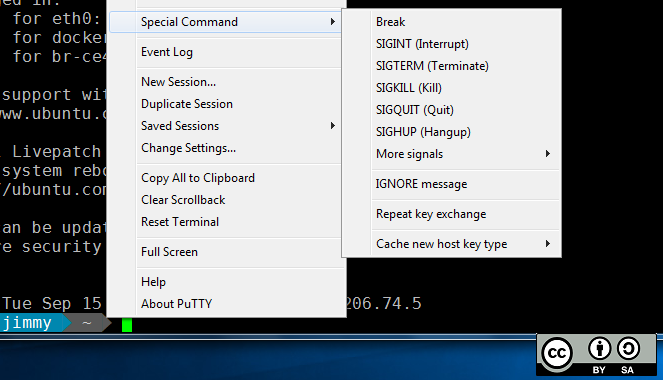Expand Cache new host key type submenu
Screen dimensions: 663x380
(452, 244)
